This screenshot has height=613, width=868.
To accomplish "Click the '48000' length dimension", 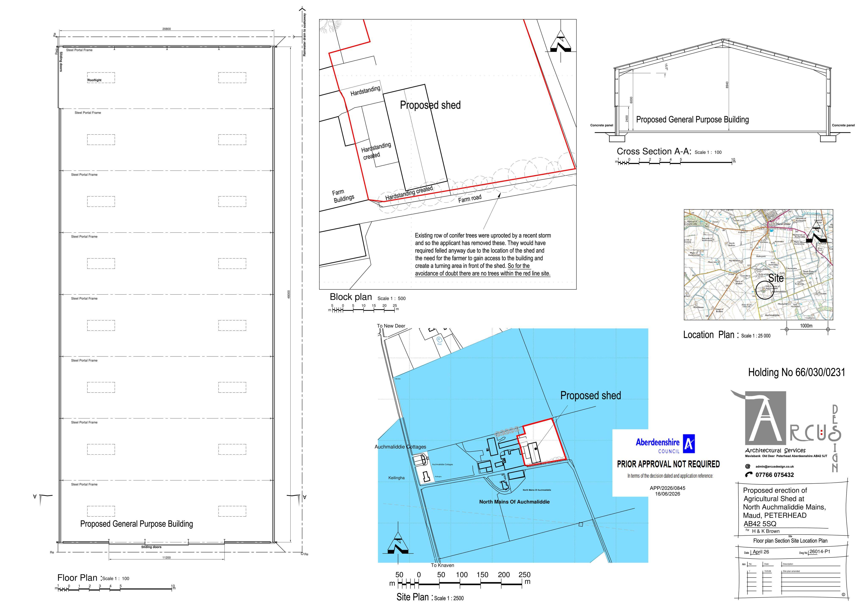I will [289, 295].
